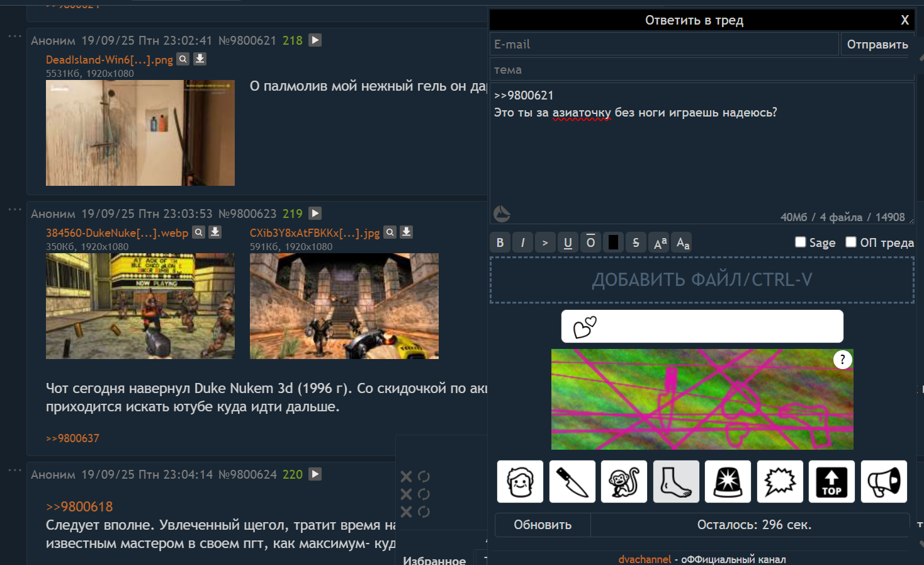Insert quote mark with the > button
This screenshot has height=565, width=924.
coord(545,243)
